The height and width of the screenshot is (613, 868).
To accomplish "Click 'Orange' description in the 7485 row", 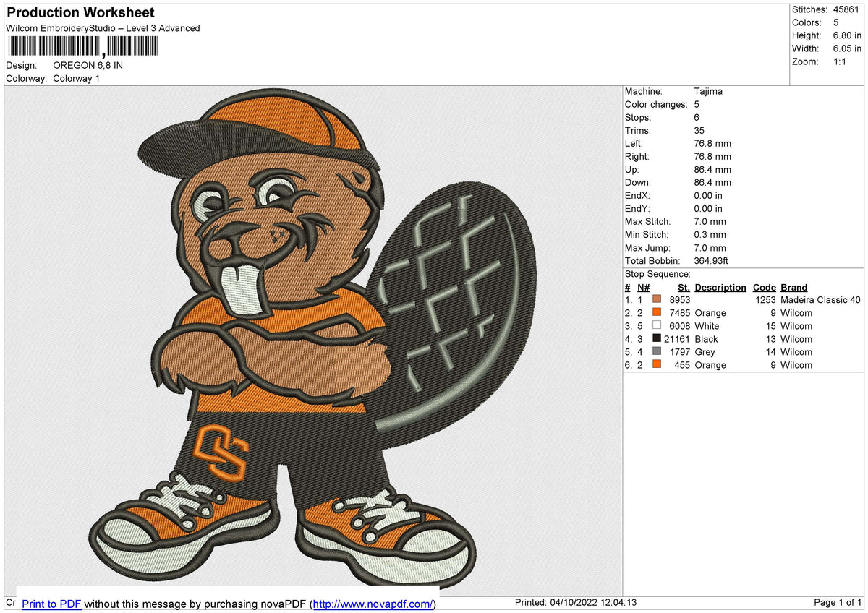I will (x=710, y=313).
